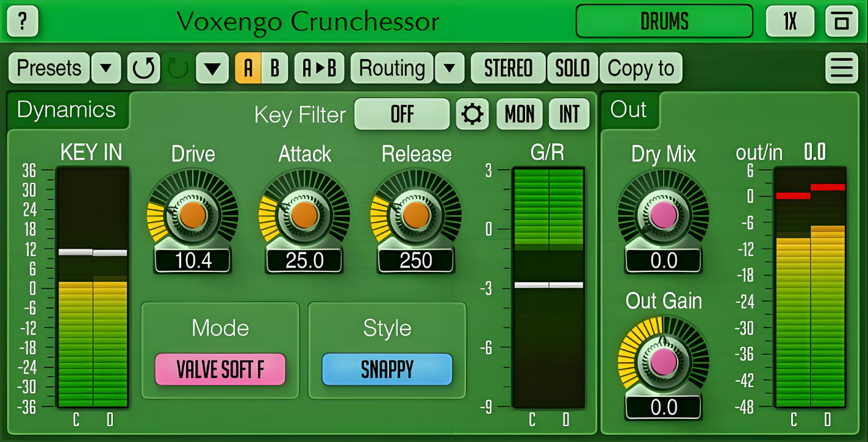Open the Key Filter OFF selector
This screenshot has height=442, width=868.
(x=402, y=114)
